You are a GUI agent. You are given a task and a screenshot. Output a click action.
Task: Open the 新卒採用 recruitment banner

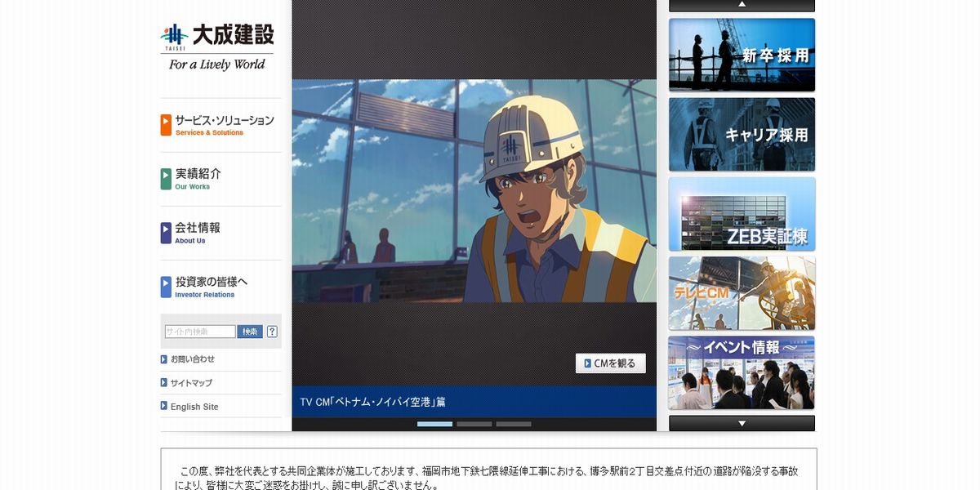(x=742, y=55)
